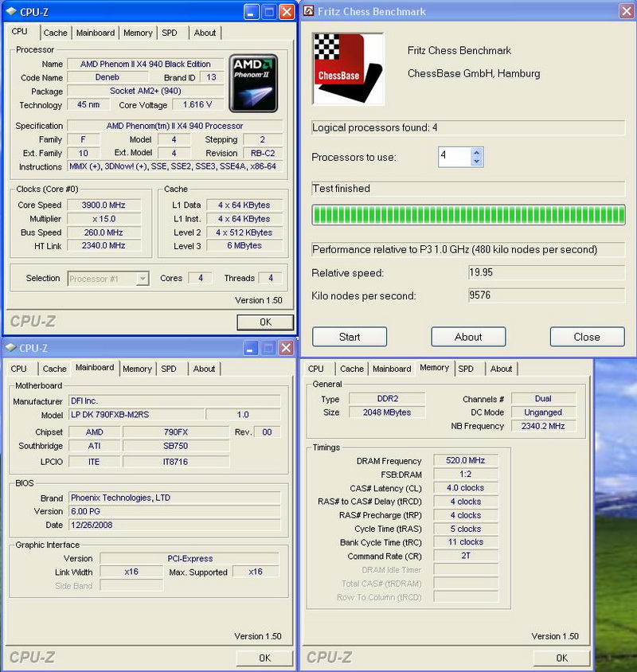
Task: Close the bottom-left CPU-Z Mainboard window
Action: click(286, 348)
